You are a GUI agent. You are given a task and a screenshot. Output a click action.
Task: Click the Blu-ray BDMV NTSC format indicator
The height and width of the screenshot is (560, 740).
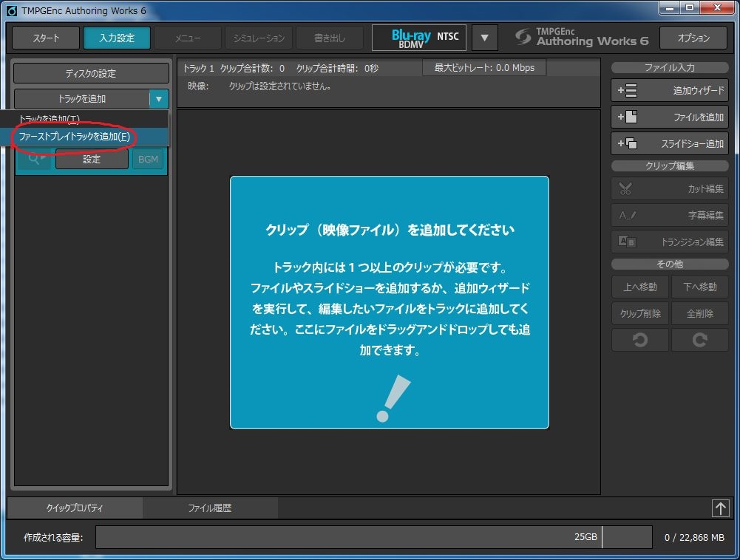pos(419,38)
